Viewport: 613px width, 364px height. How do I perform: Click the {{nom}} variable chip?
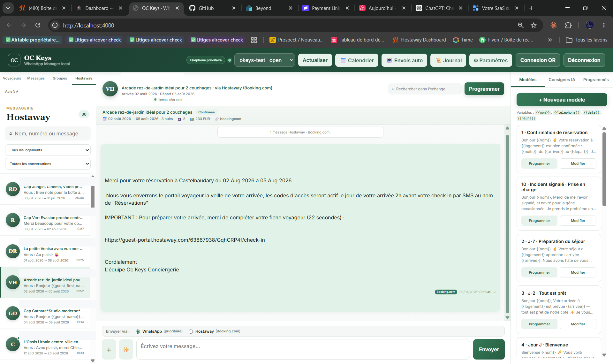point(543,112)
